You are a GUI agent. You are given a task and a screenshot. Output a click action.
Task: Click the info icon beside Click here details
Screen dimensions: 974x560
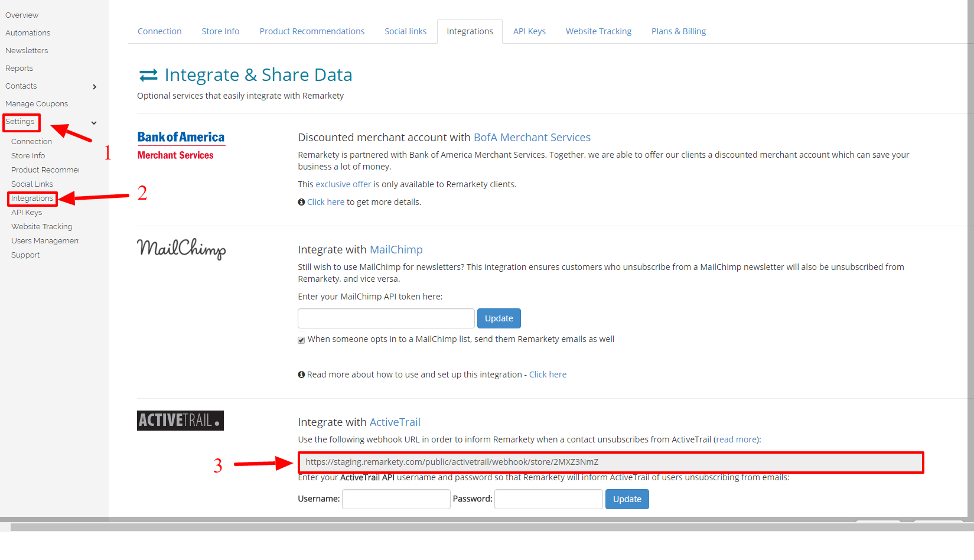click(x=301, y=202)
